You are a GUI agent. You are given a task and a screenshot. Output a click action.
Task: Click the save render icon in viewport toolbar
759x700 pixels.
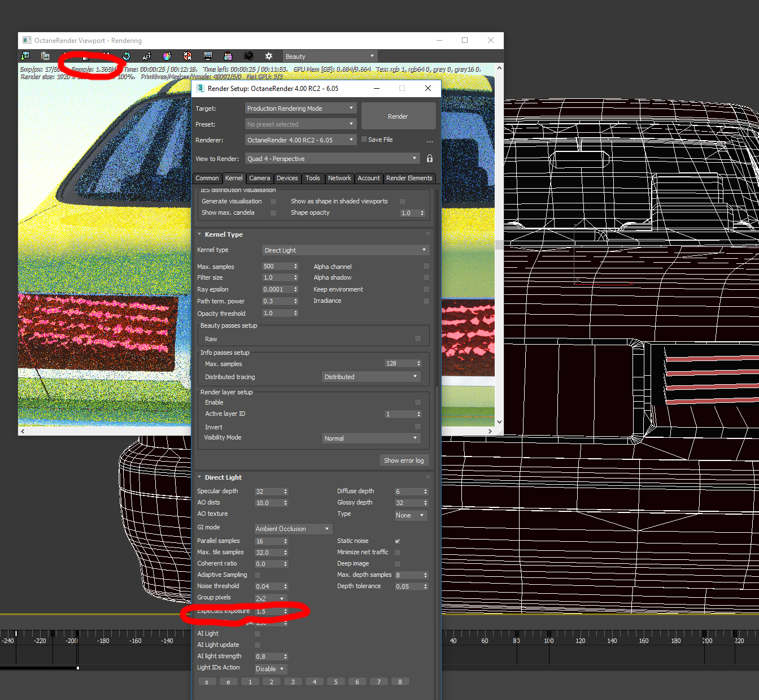point(25,56)
